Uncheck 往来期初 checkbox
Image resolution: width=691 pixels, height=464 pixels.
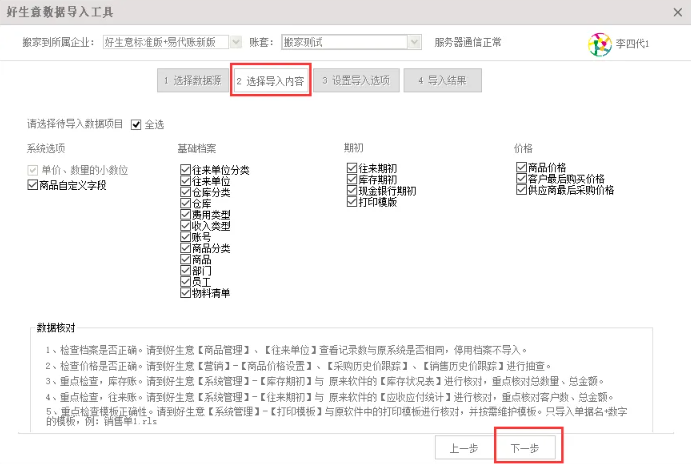click(352, 168)
